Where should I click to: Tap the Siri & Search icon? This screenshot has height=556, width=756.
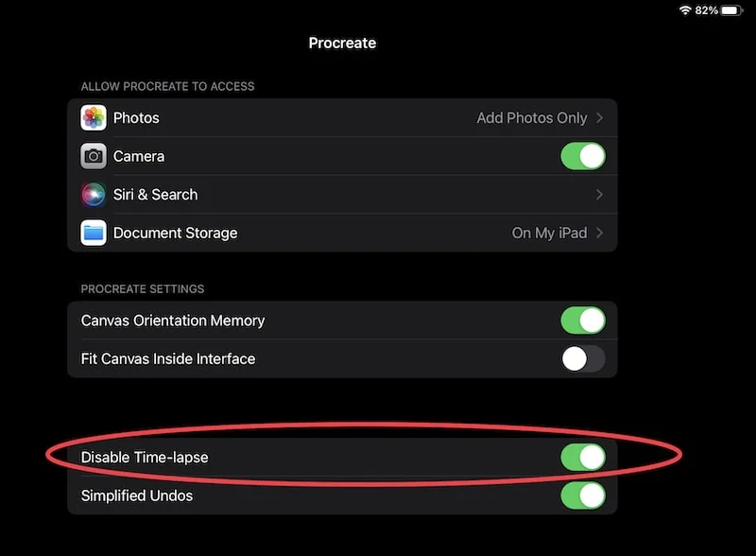tap(94, 195)
